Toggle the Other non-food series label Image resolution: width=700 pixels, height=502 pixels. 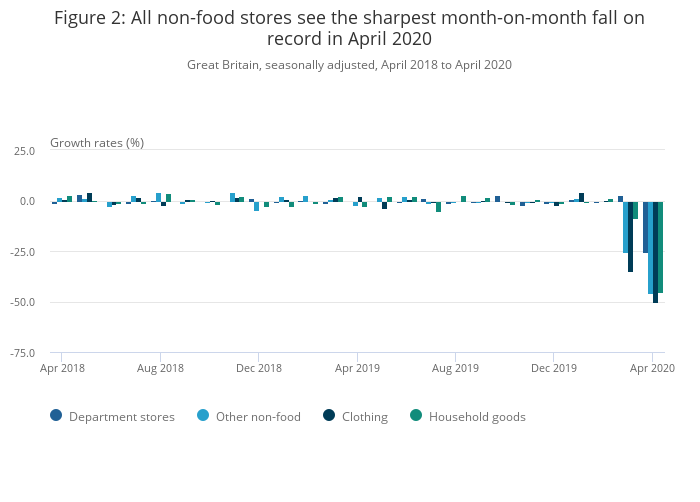tap(258, 417)
